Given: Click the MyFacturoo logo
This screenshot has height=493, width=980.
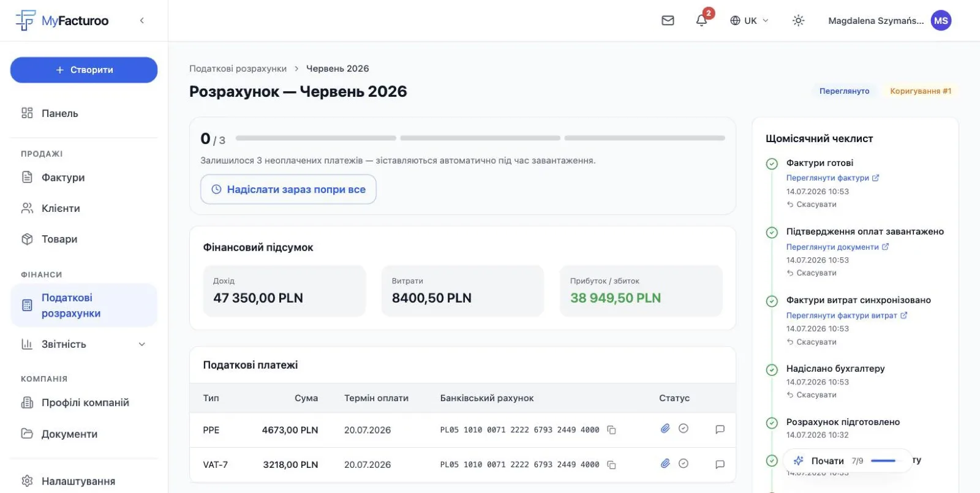Looking at the screenshot, I should tap(62, 20).
